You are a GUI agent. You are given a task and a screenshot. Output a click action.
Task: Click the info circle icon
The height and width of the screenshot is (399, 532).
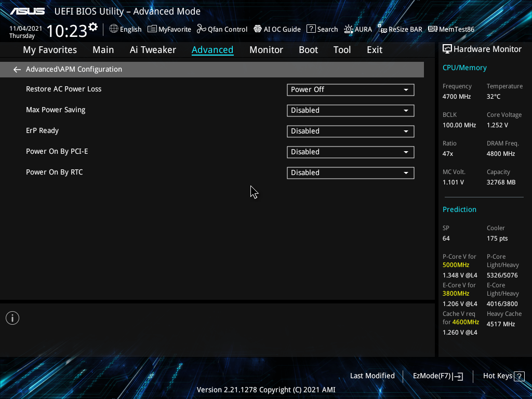pyautogui.click(x=12, y=318)
